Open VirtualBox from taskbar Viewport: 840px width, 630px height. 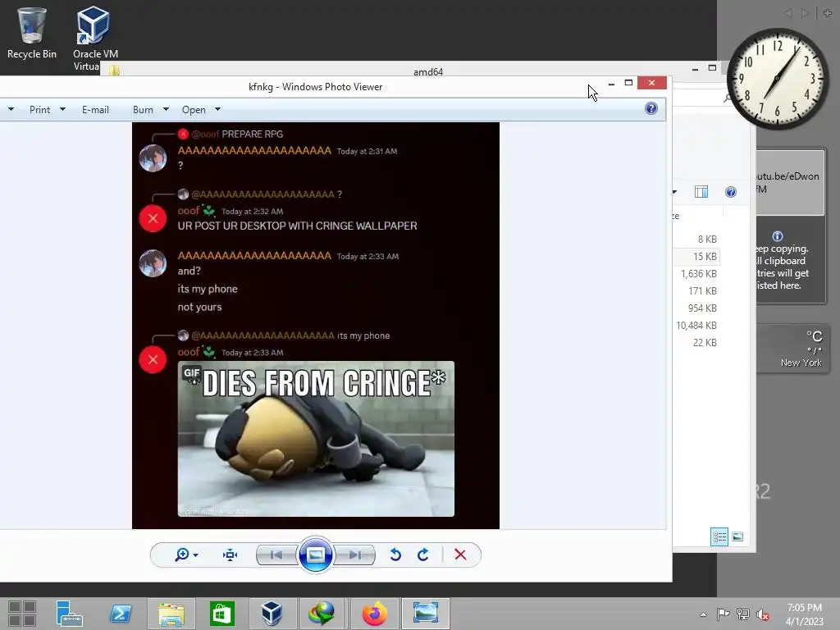coord(272,614)
